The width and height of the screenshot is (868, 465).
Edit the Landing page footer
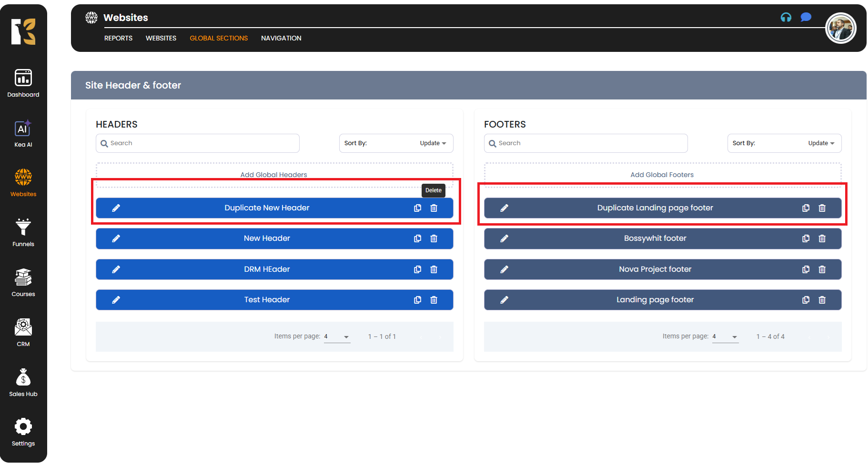[504, 300]
